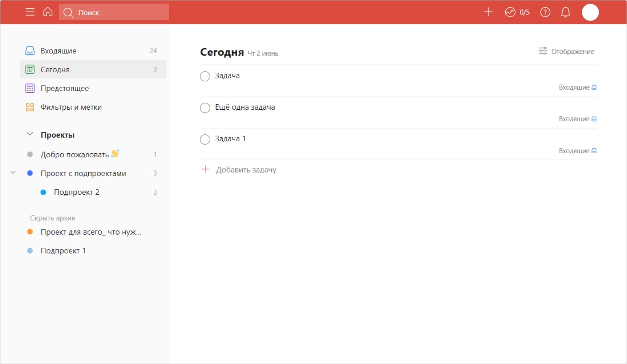Click the Сегодня calendar icon
Screen dimensions: 627x364
click(30, 69)
